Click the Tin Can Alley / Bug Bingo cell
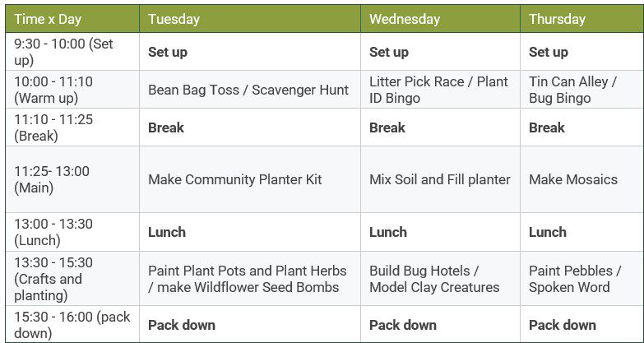 [572, 90]
